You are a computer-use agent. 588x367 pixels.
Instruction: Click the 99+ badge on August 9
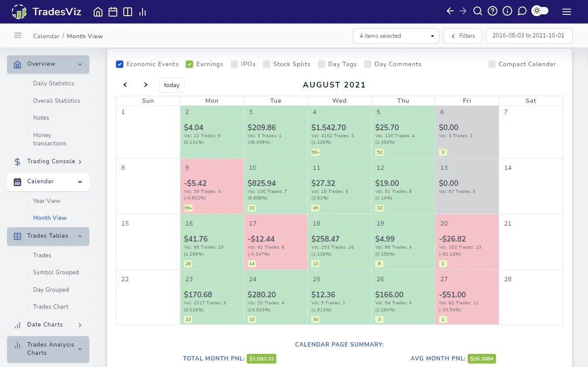188,208
